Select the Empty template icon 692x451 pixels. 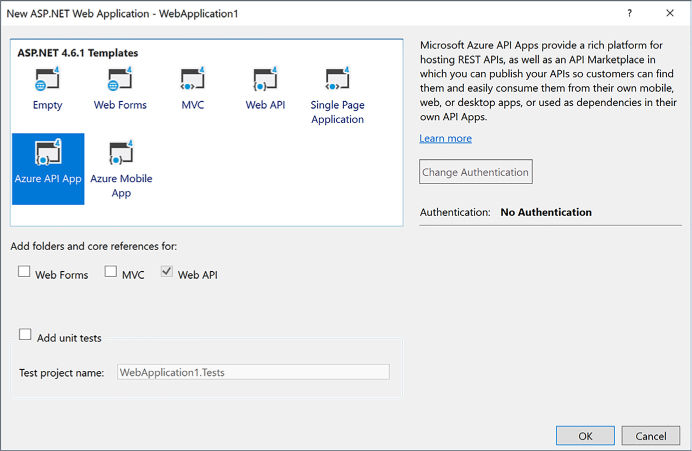point(47,79)
